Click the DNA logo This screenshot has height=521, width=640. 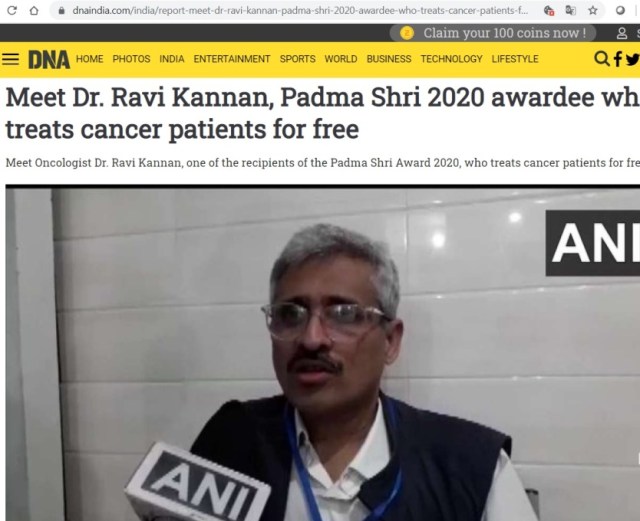(x=49, y=60)
